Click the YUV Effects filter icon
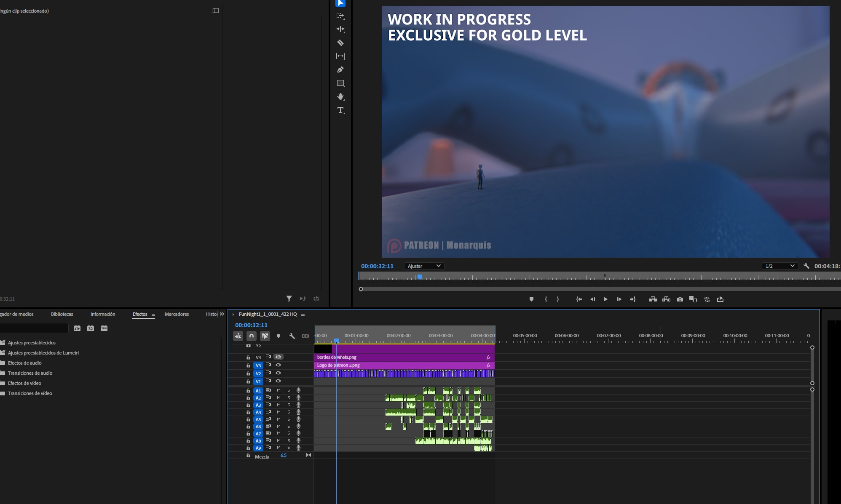Image resolution: width=841 pixels, height=504 pixels. (x=104, y=328)
